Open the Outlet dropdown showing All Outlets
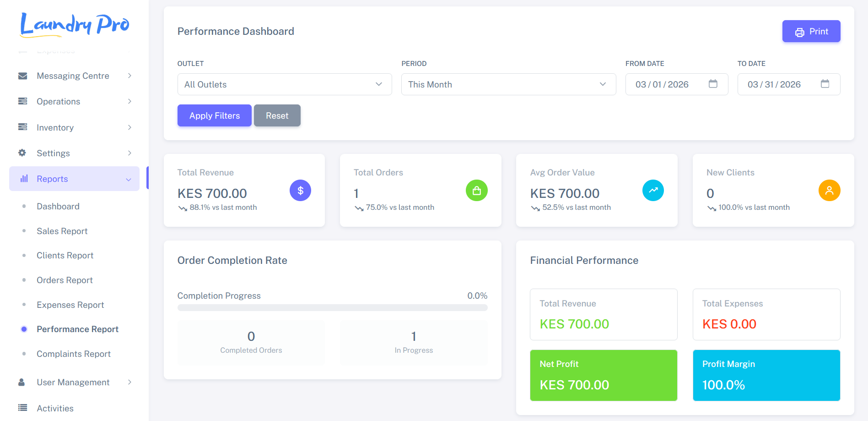 pyautogui.click(x=285, y=84)
